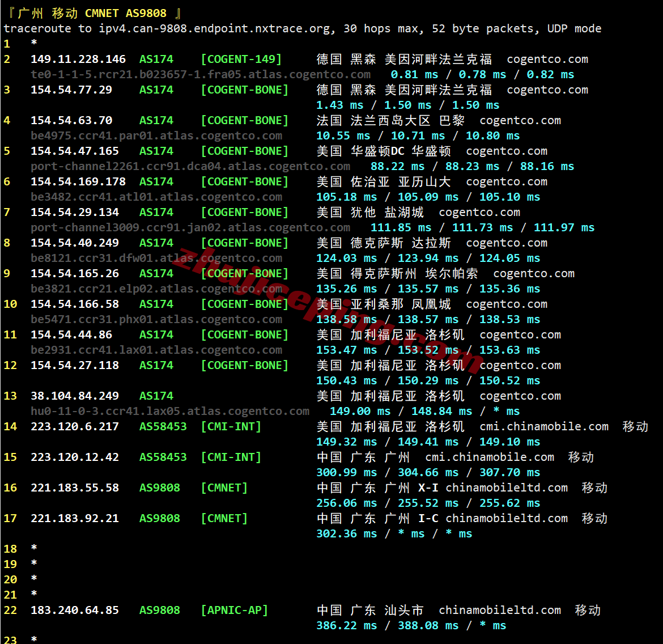This screenshot has width=663, height=644.
Task: Select latency value 300.99 ms
Action: pos(347,473)
